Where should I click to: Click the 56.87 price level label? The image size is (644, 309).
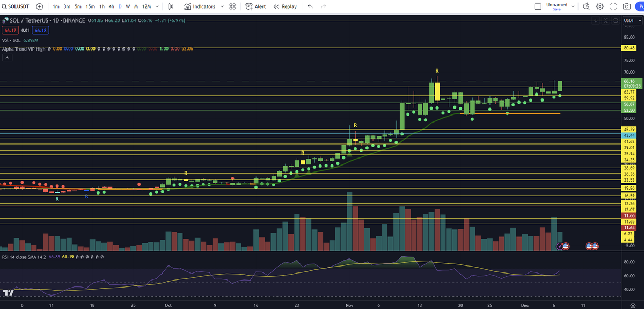[x=629, y=104]
